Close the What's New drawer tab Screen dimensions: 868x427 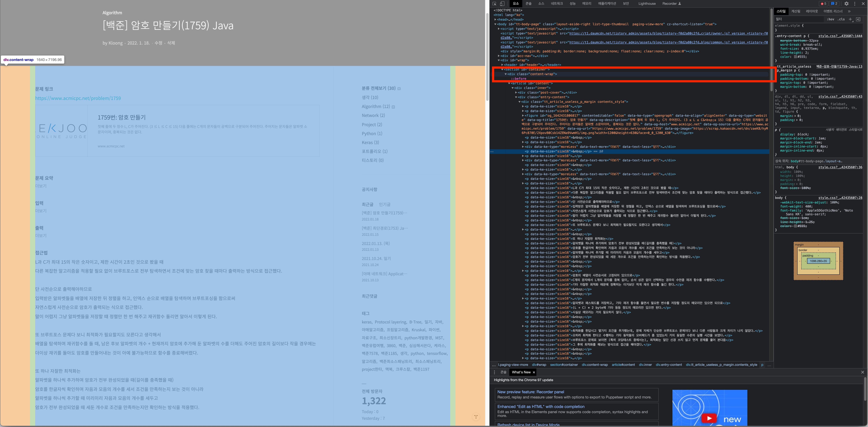click(534, 372)
